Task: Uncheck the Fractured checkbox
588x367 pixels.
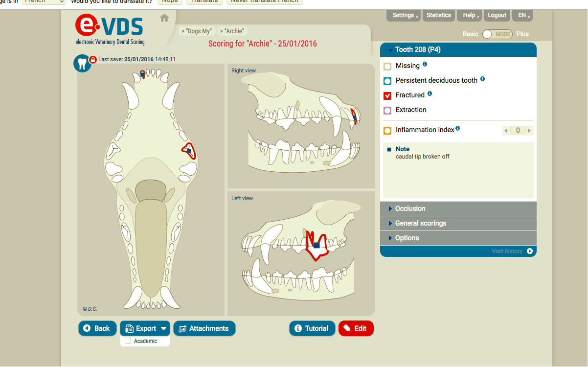Action: click(387, 95)
